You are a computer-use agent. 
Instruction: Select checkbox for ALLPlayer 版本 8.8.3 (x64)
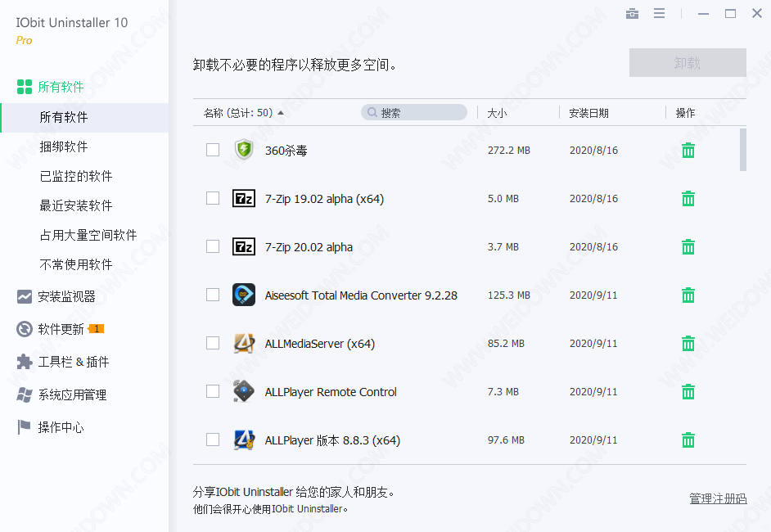click(213, 440)
